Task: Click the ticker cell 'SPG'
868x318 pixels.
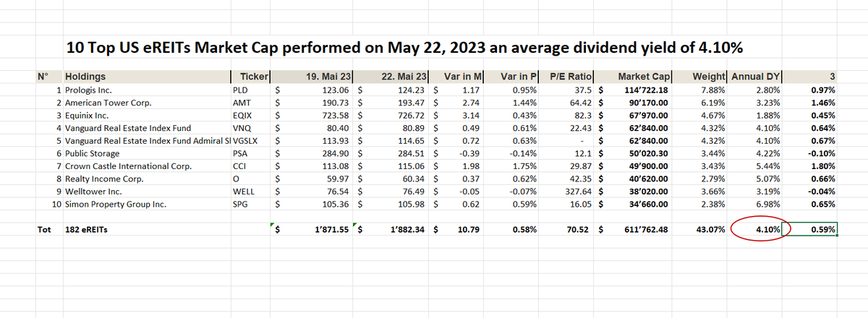Action: pyautogui.click(x=250, y=204)
